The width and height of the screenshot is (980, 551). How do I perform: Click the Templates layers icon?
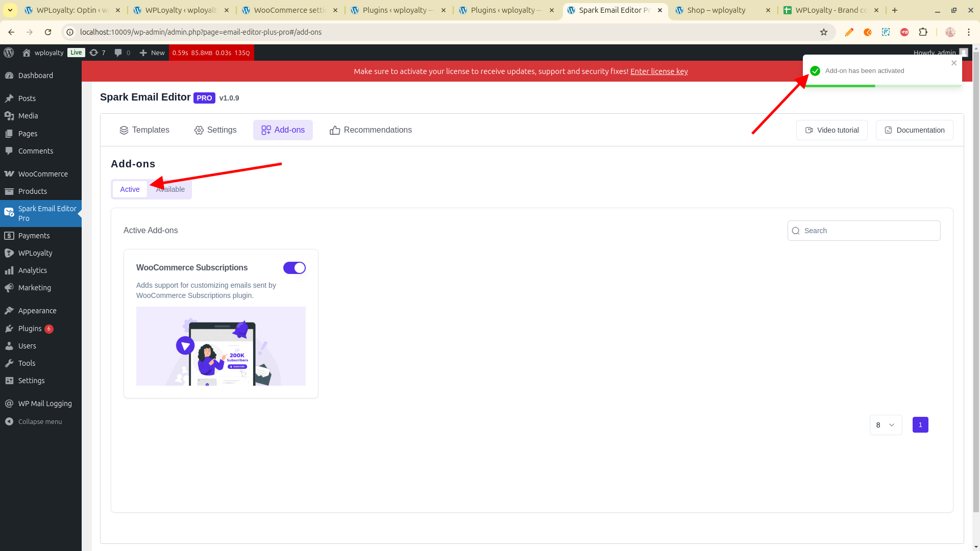point(124,130)
